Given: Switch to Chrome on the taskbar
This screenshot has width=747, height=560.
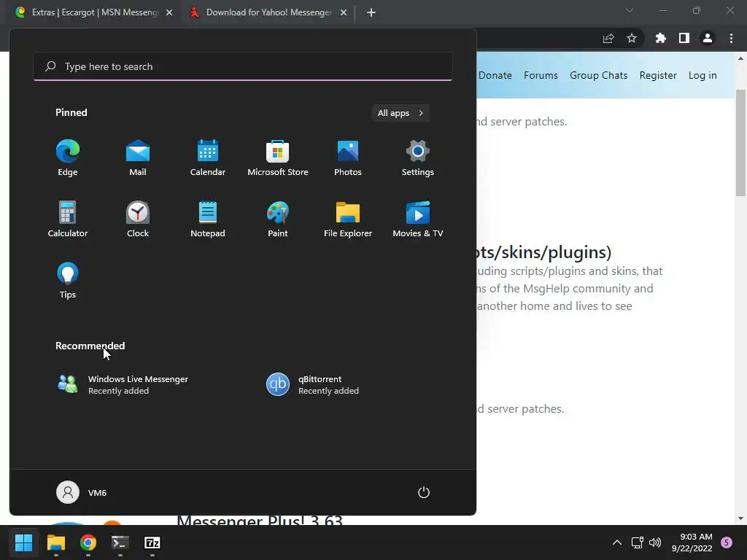Looking at the screenshot, I should [x=88, y=542].
